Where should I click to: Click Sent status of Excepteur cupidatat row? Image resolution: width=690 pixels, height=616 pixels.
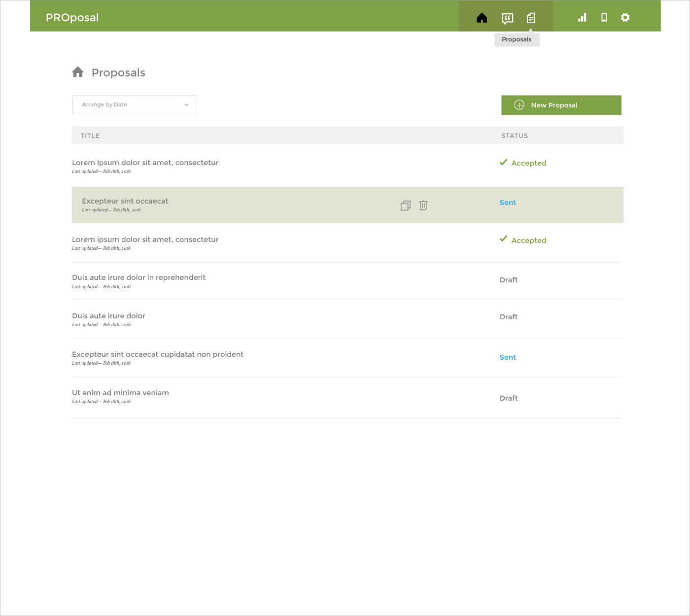tap(508, 357)
